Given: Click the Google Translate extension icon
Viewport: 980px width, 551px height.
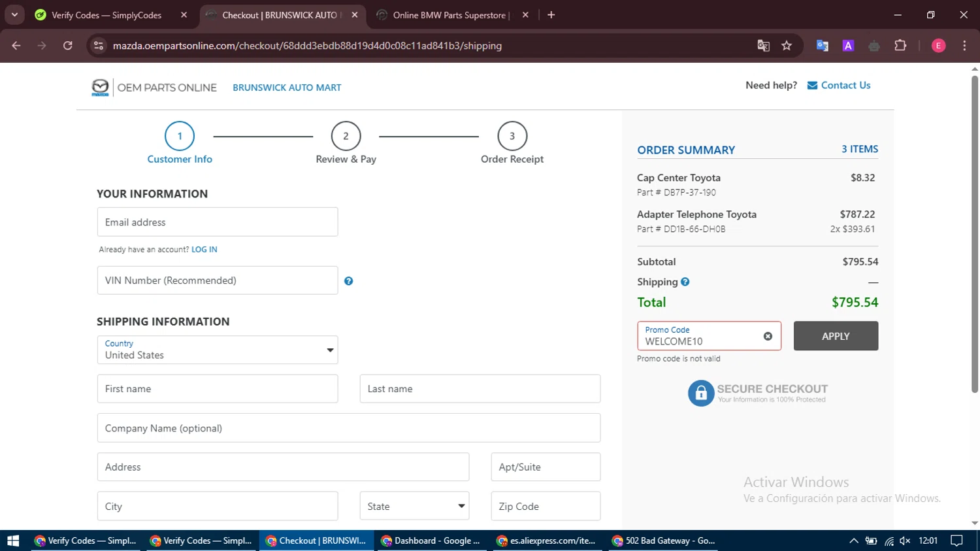Looking at the screenshot, I should click(x=822, y=46).
